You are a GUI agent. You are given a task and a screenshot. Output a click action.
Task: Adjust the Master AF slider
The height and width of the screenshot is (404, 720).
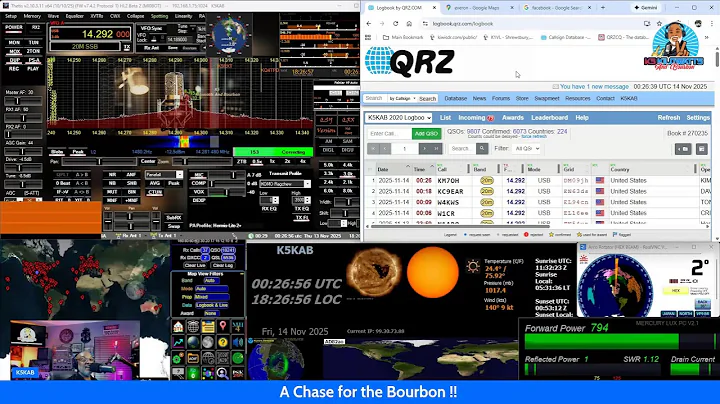click(x=23, y=101)
